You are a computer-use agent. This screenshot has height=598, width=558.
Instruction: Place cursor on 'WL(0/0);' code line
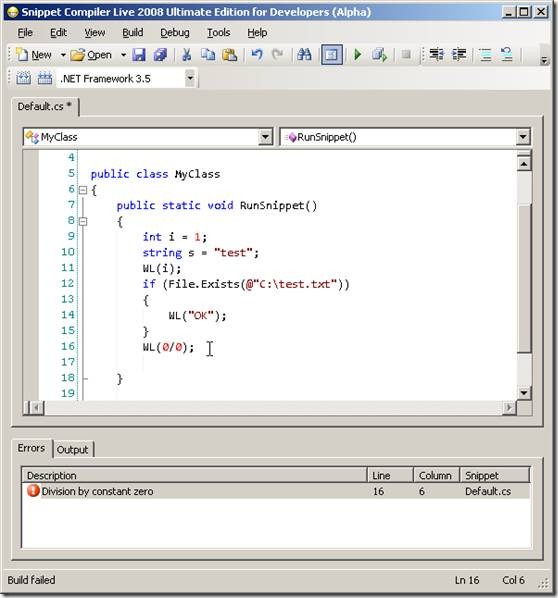(168, 347)
